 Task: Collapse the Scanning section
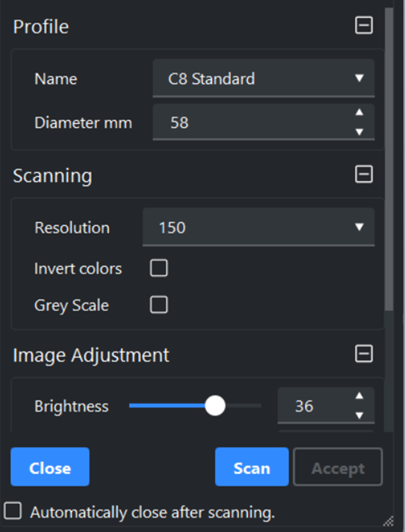click(x=364, y=175)
